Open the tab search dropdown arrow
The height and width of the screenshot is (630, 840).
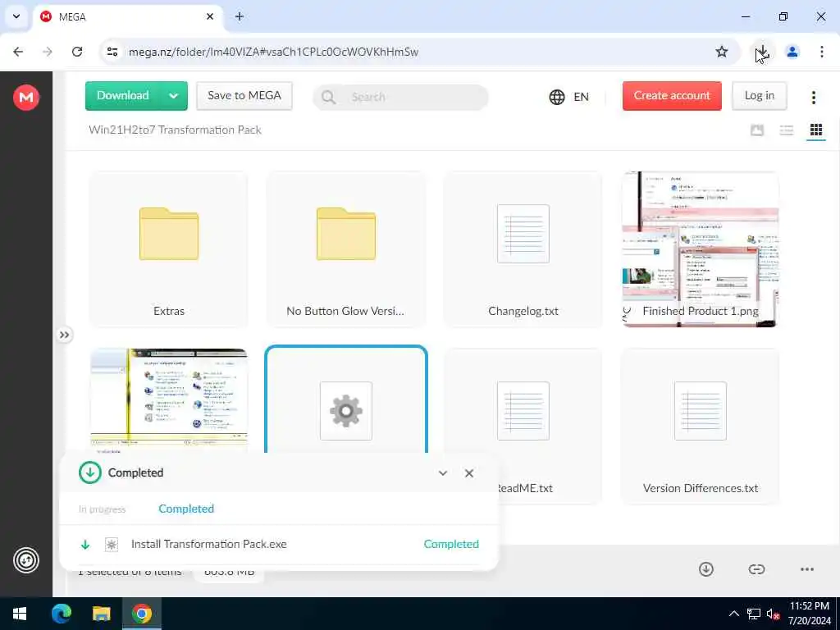pyautogui.click(x=16, y=16)
